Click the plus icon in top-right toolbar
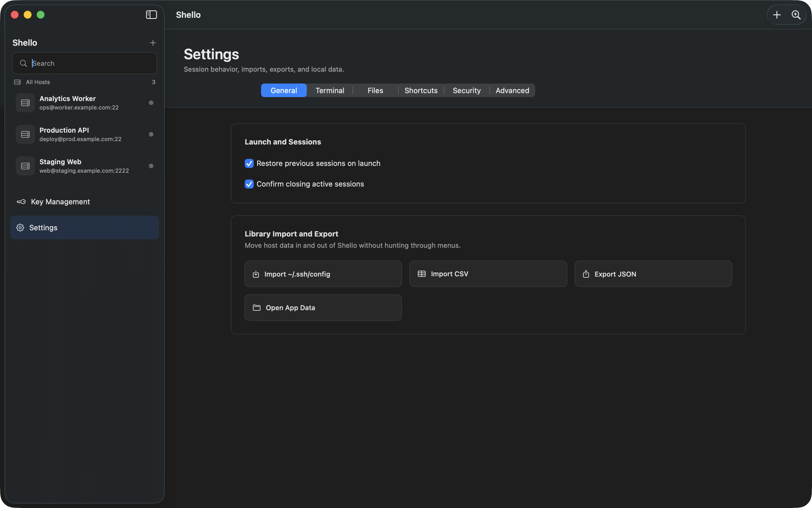This screenshot has height=508, width=812. coord(777,15)
